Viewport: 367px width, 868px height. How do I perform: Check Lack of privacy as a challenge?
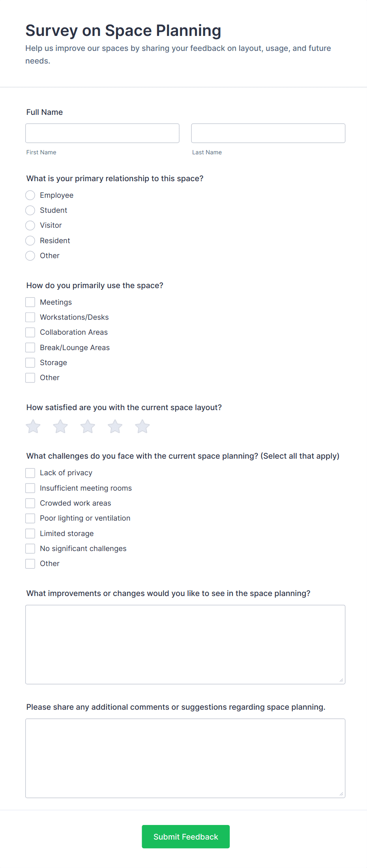(x=30, y=472)
